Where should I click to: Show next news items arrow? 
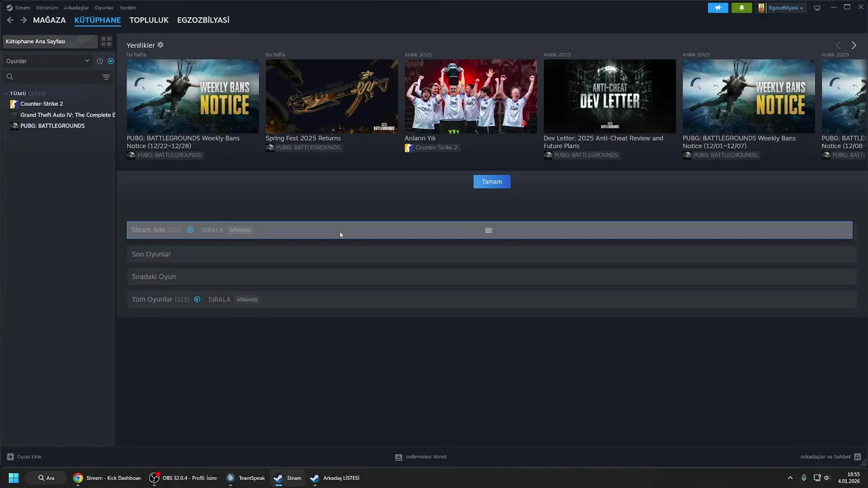point(854,45)
